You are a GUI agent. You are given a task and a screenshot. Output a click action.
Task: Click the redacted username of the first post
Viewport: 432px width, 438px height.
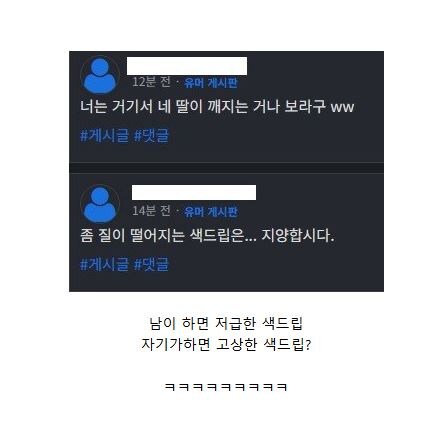click(x=187, y=66)
